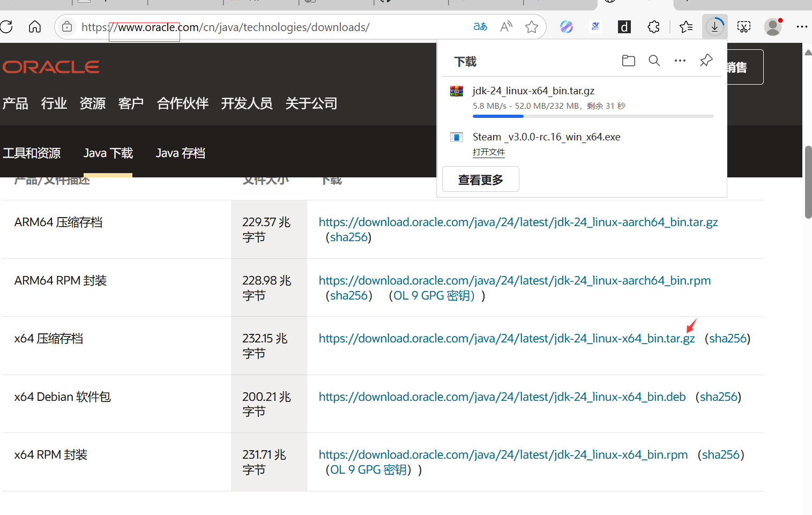Search downloads with magnifier icon
Image resolution: width=812 pixels, height=515 pixels.
[x=654, y=61]
